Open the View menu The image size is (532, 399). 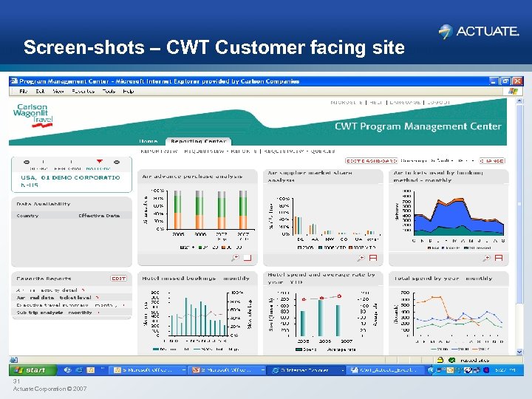pyautogui.click(x=58, y=92)
